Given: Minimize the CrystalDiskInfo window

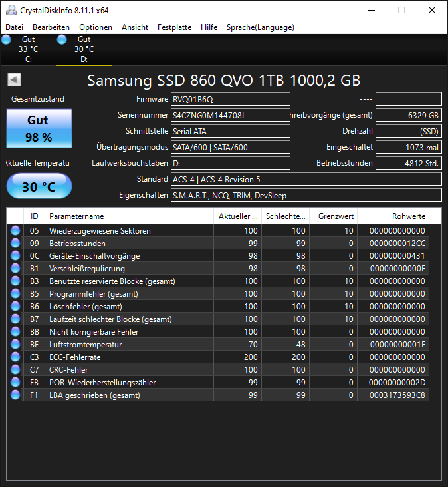Looking at the screenshot, I should point(372,10).
